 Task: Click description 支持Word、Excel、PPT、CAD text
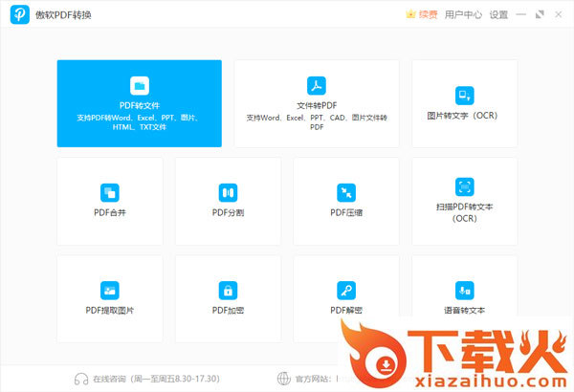pyautogui.click(x=317, y=122)
